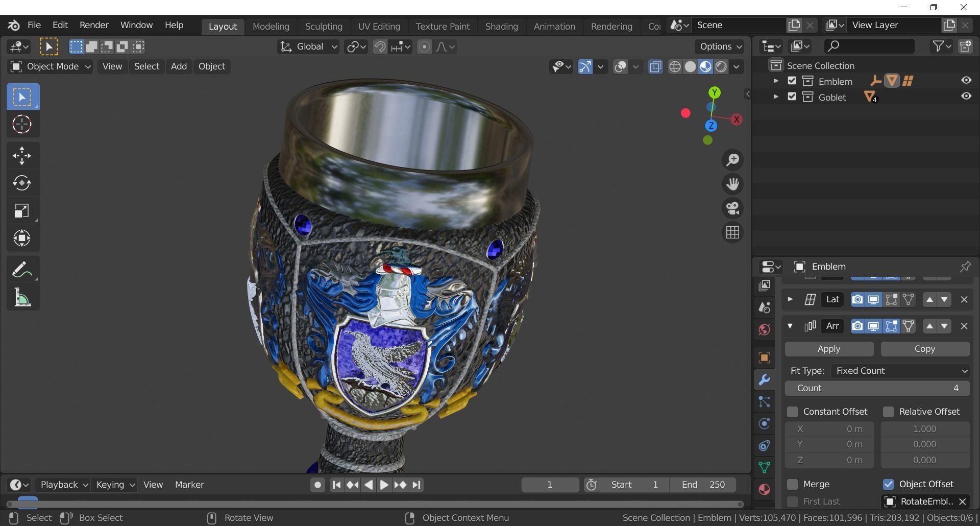980x526 pixels.
Task: Open the timeline Marker menu
Action: coord(189,485)
